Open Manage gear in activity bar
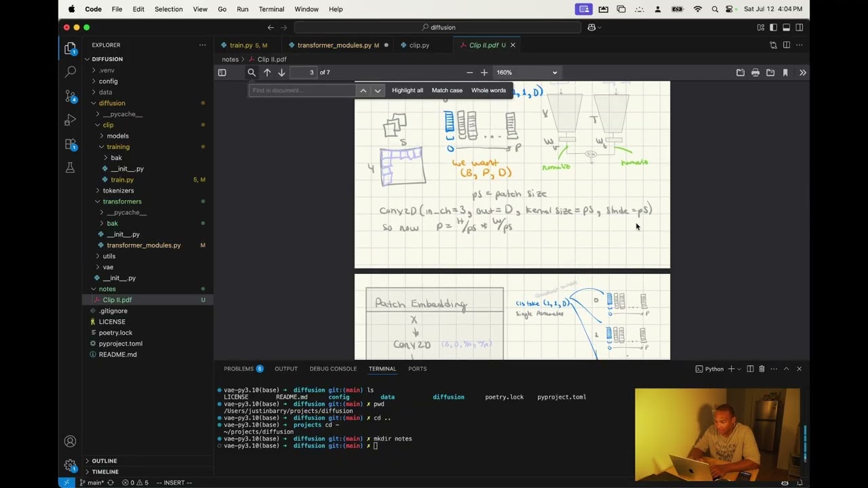 pos(70,465)
